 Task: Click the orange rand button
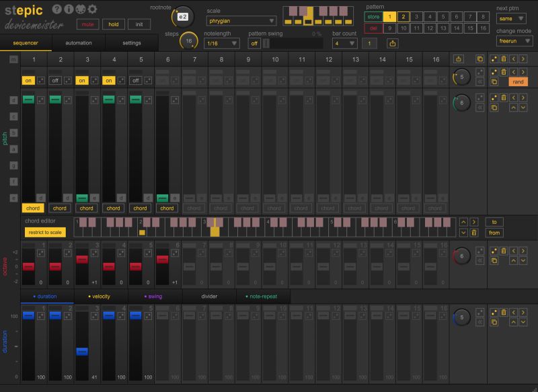point(518,81)
